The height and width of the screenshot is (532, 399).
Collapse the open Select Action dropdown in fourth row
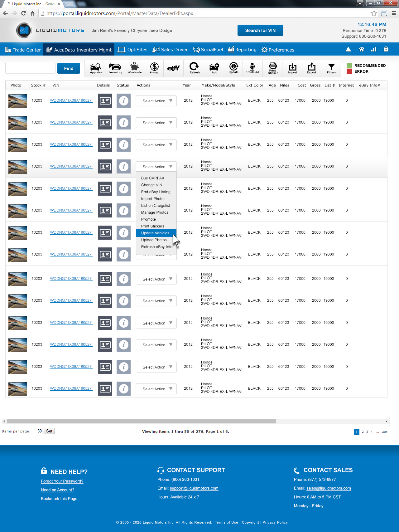pyautogui.click(x=156, y=167)
